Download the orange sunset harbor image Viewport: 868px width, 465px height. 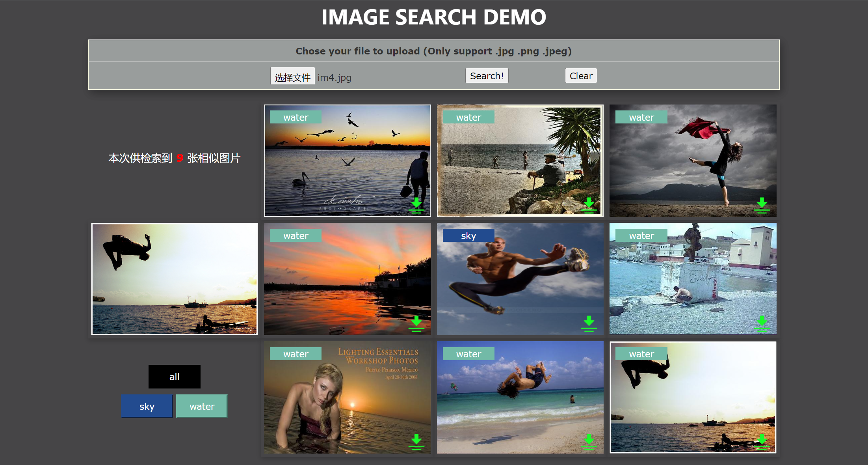(416, 324)
